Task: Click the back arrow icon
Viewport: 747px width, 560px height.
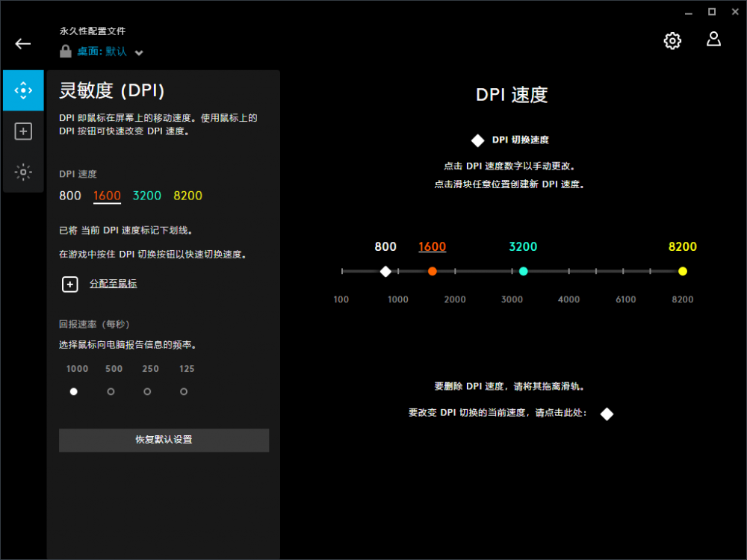Action: pos(23,43)
